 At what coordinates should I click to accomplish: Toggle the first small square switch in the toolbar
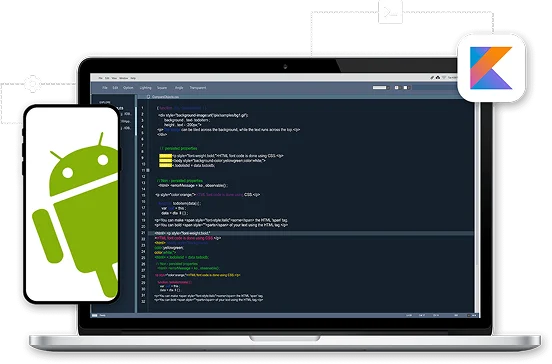pyautogui.click(x=397, y=88)
